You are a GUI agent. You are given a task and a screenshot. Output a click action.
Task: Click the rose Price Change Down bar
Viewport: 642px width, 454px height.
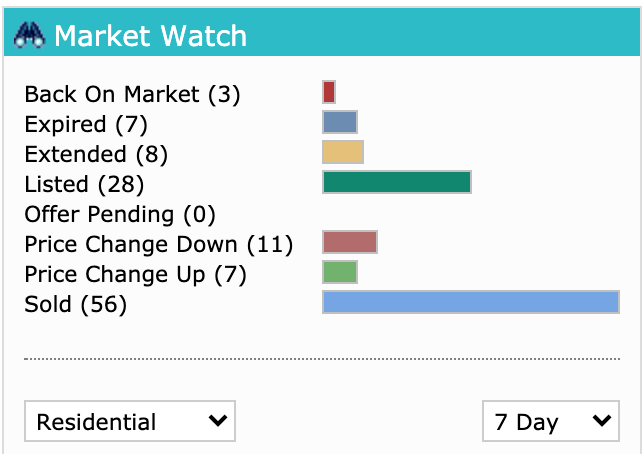350,242
